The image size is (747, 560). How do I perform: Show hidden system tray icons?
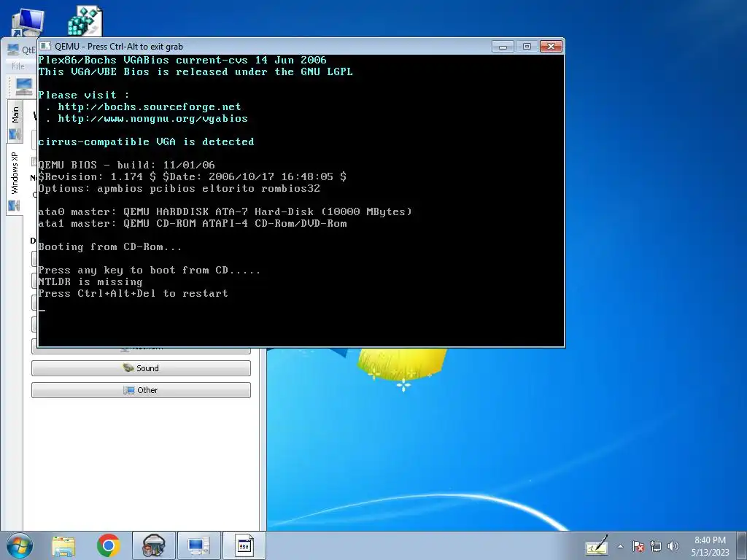point(620,546)
